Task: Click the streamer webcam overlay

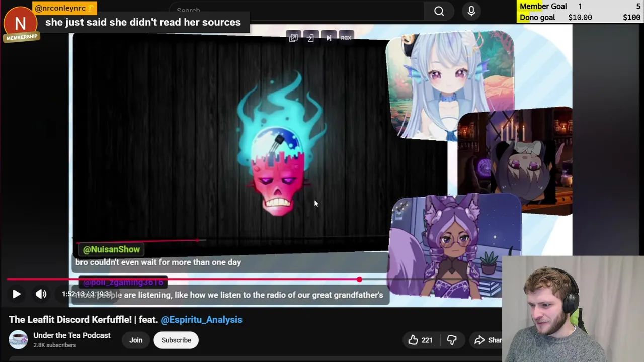Action: 573,309
